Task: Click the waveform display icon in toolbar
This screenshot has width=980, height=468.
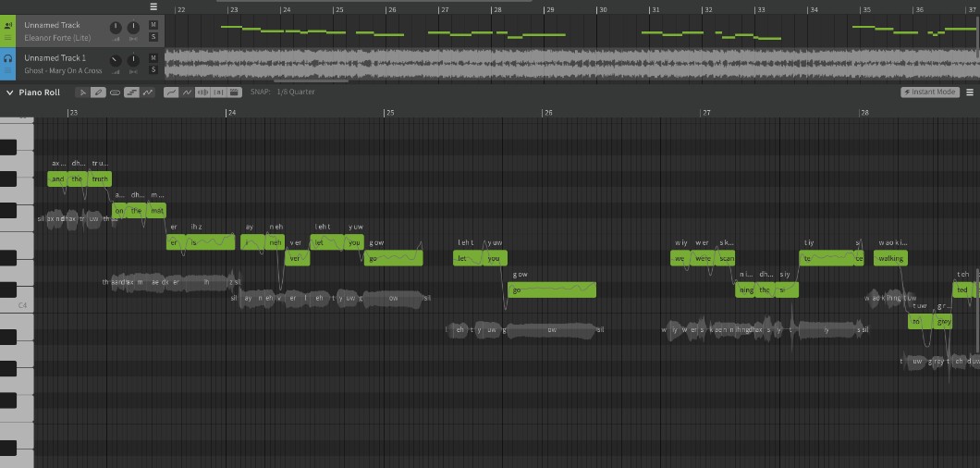Action: (x=203, y=92)
